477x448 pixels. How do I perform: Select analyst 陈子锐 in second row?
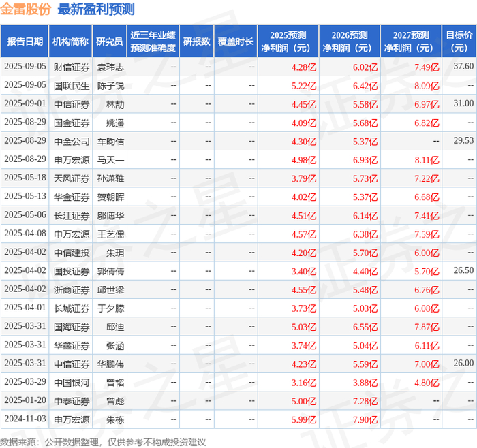[110, 86]
